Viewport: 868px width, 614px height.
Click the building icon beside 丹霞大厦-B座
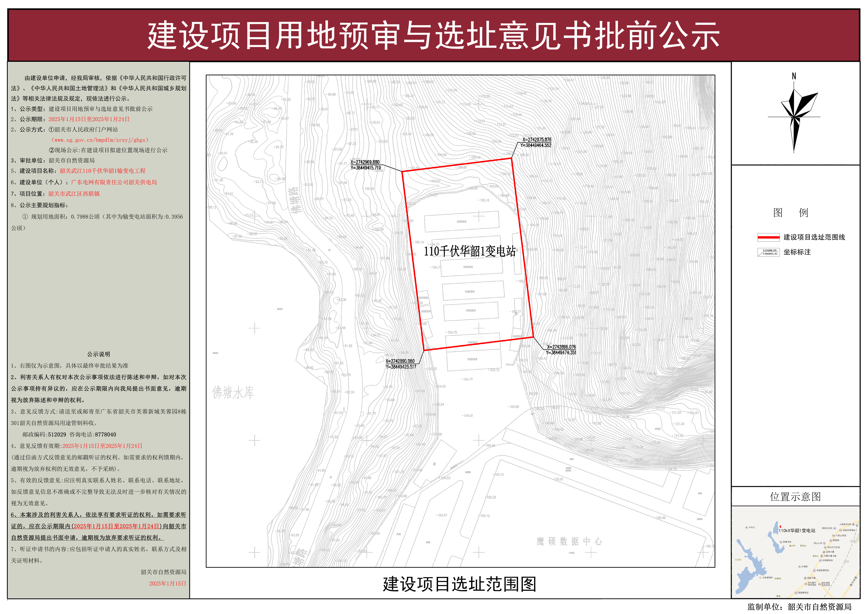(x=821, y=556)
